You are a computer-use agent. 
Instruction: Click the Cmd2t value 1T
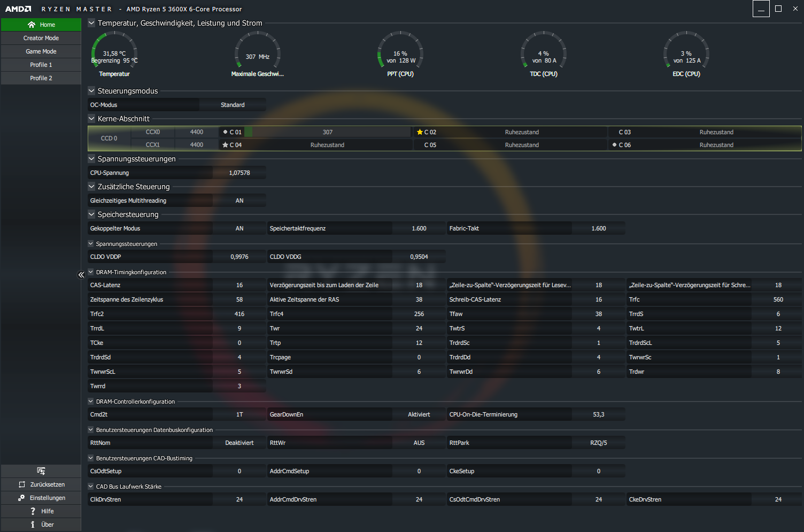click(x=239, y=414)
